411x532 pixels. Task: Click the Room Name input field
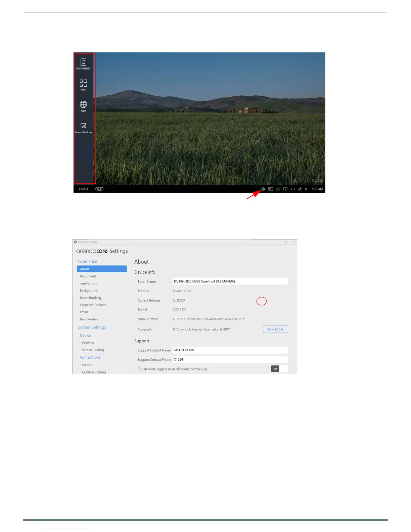(x=230, y=281)
